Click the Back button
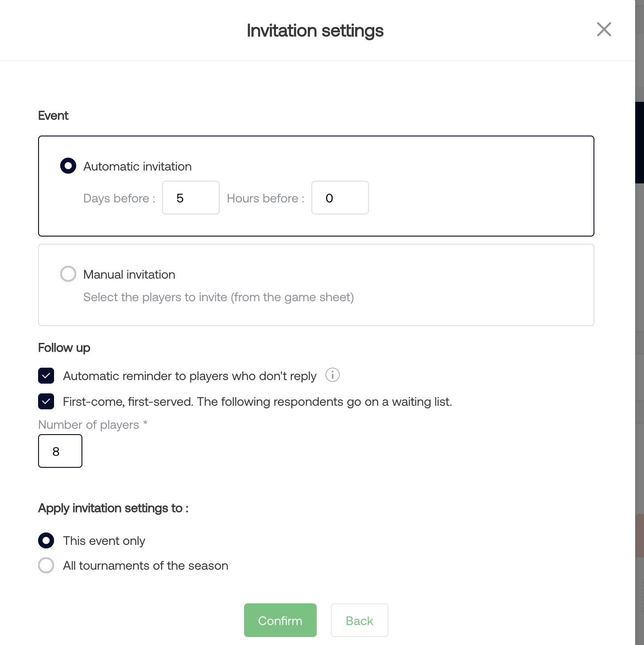 point(359,620)
